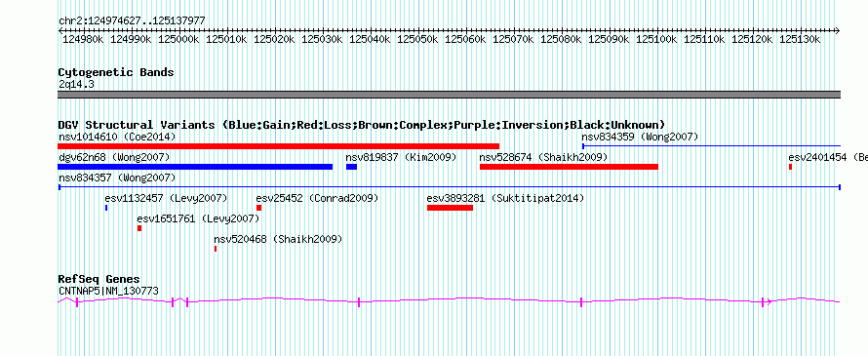Click the small red esv1651761 variant marker
Viewport: 868px width, 356px height.
[x=139, y=228]
